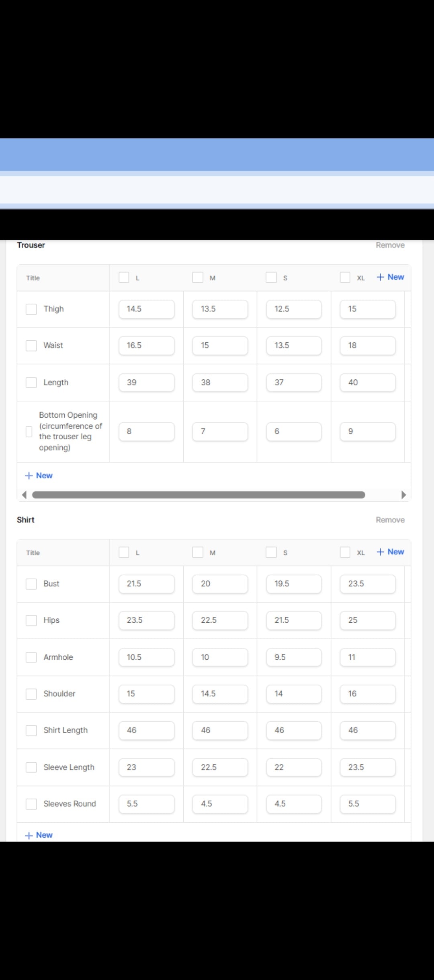Add new row below Trouser measurements

point(39,476)
